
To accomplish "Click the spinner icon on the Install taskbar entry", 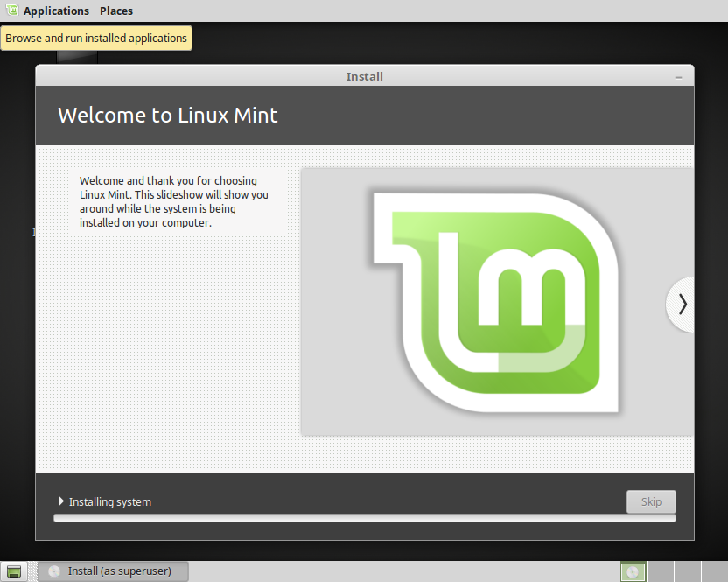I will [x=53, y=571].
